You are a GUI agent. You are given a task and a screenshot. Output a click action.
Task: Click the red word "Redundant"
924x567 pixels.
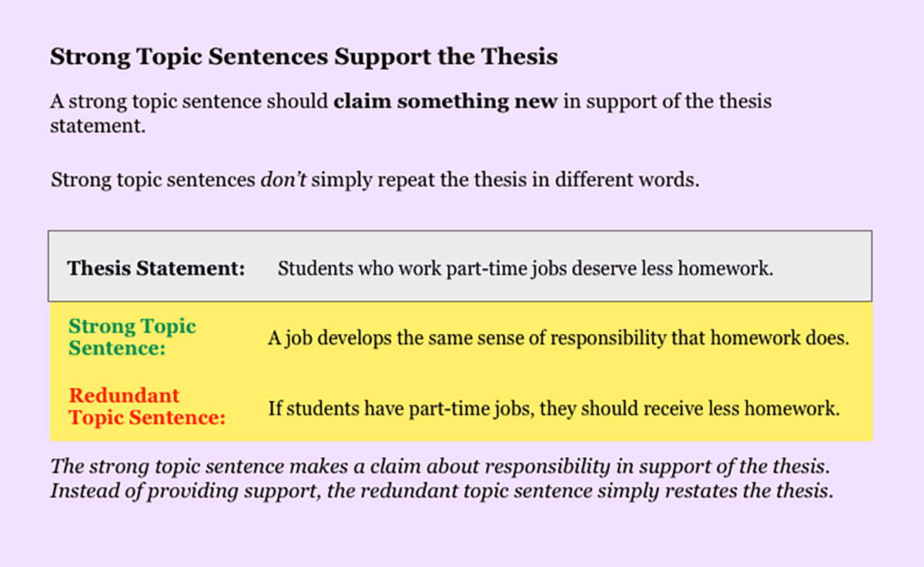(124, 396)
